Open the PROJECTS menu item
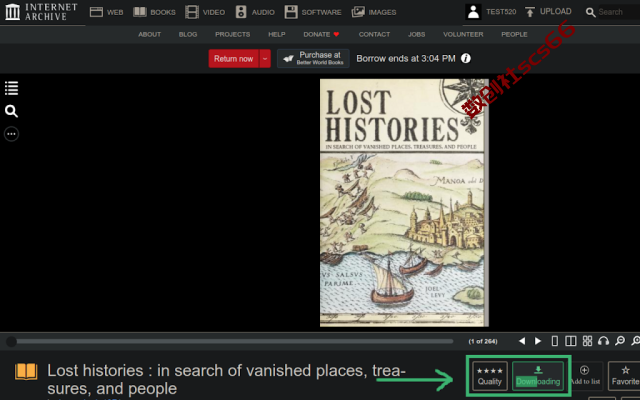Image resolution: width=640 pixels, height=400 pixels. (x=233, y=34)
